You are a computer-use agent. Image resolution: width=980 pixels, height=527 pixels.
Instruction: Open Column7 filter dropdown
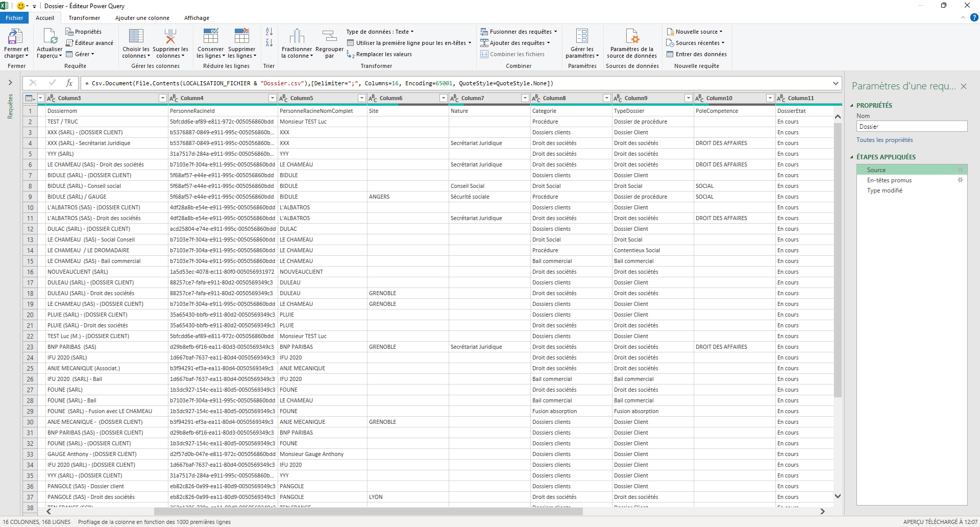click(525, 98)
